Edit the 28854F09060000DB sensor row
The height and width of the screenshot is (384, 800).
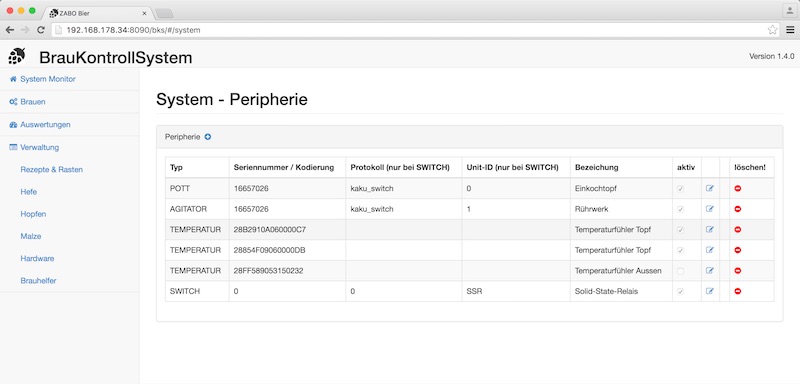[x=710, y=250]
